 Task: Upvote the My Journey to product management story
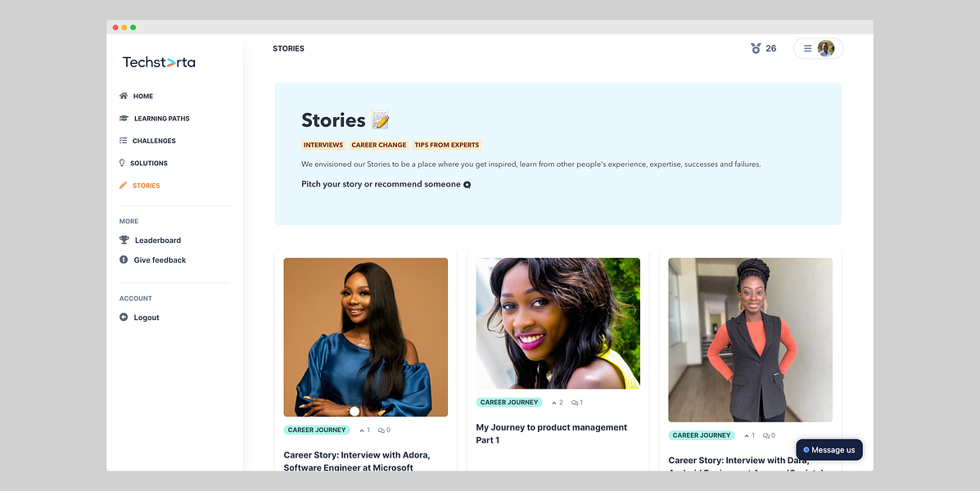[x=554, y=402]
